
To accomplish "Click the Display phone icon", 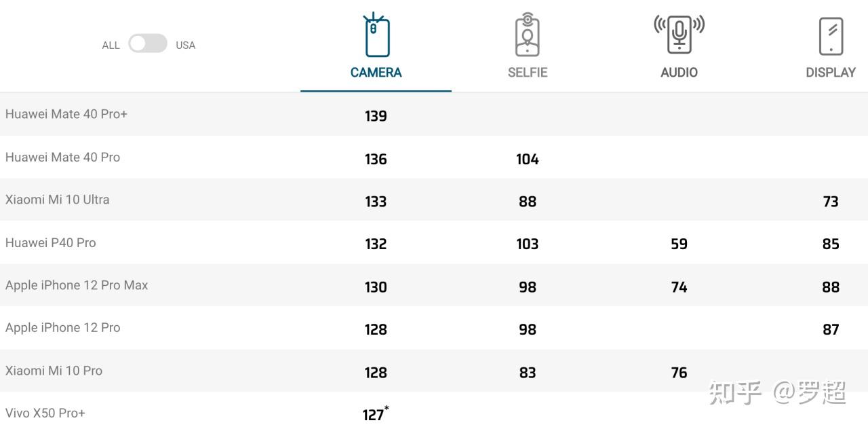I will coord(831,36).
